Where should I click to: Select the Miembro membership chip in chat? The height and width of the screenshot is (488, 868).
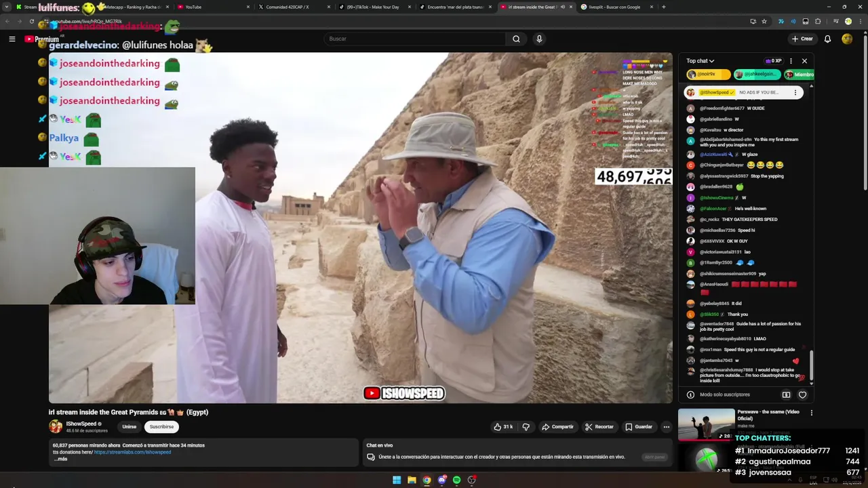[799, 75]
